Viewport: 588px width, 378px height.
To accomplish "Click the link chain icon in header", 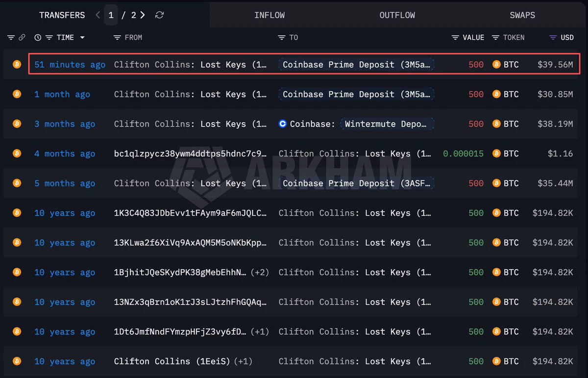I will 22,37.
